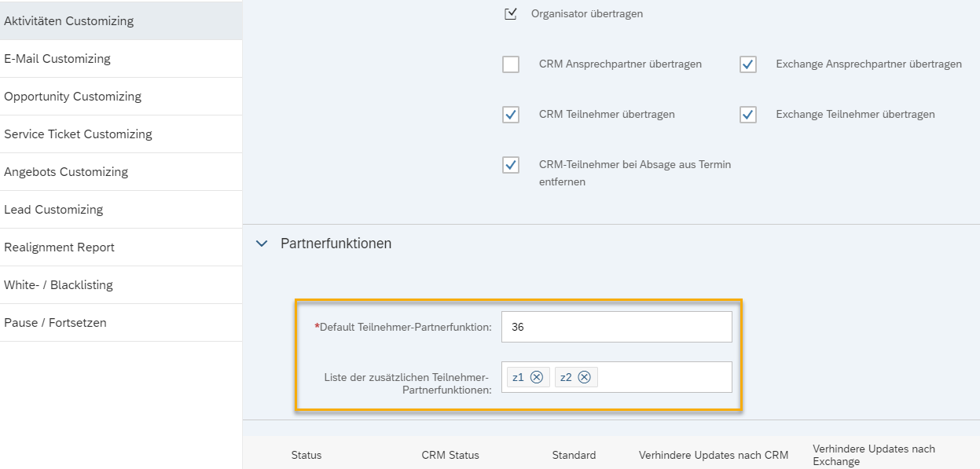The image size is (980, 469).
Task: Remove the z1 token from the list
Action: (537, 377)
